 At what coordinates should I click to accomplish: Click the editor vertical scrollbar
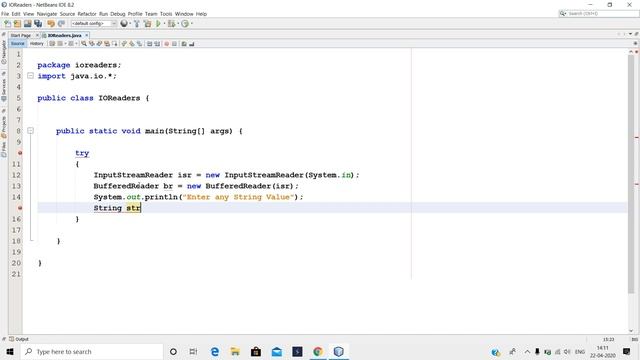click(631, 173)
